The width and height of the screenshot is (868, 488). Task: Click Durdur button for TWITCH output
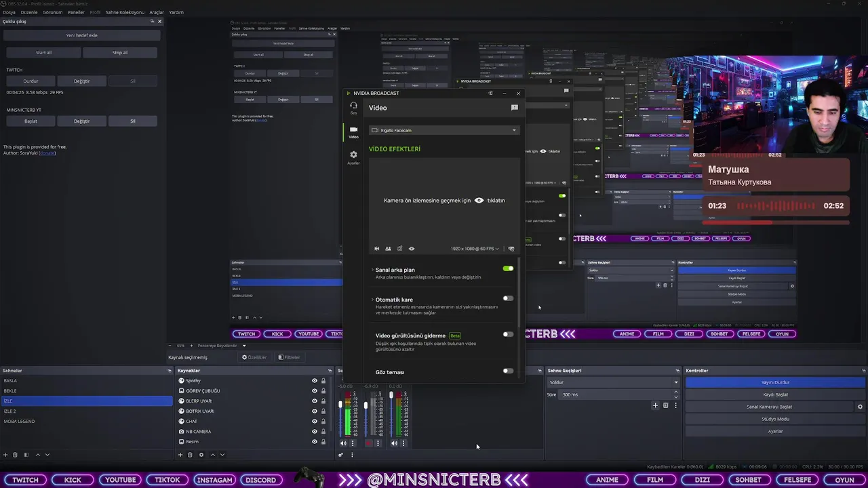pos(31,81)
